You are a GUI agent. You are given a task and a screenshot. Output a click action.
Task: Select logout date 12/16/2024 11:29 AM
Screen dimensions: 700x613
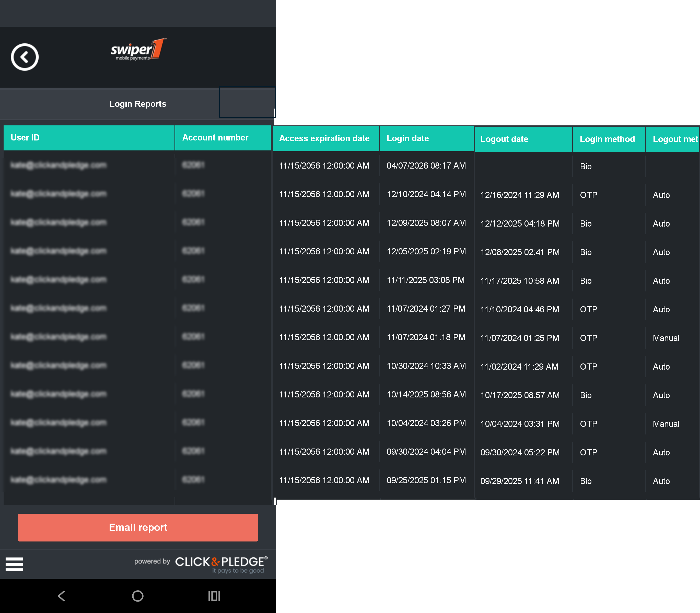[x=520, y=195]
